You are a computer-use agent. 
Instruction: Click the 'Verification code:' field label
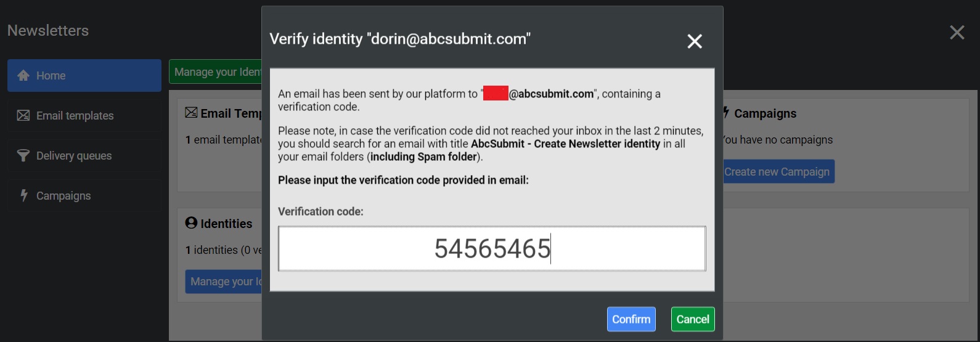[321, 211]
